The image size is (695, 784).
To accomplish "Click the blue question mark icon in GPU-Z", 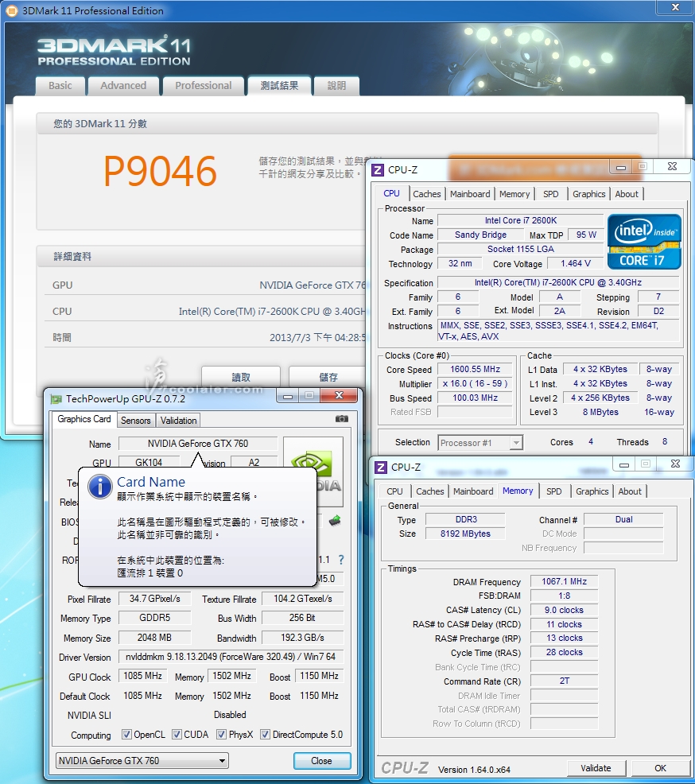I will [341, 560].
